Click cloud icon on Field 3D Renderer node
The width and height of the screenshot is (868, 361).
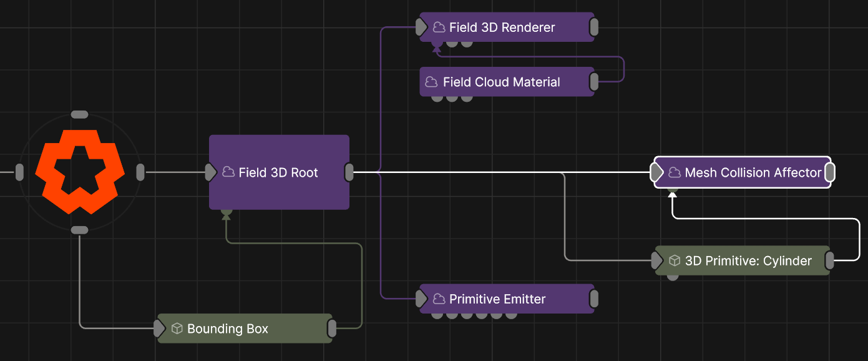439,27
